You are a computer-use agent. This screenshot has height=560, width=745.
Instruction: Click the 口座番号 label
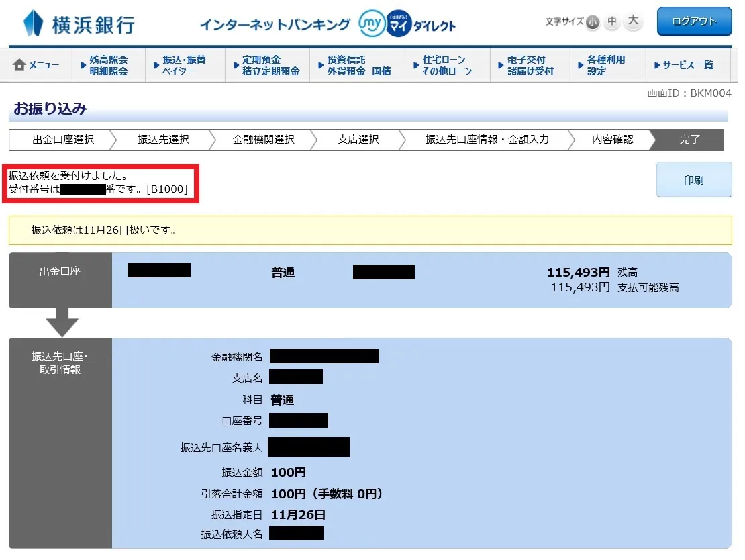pyautogui.click(x=242, y=421)
